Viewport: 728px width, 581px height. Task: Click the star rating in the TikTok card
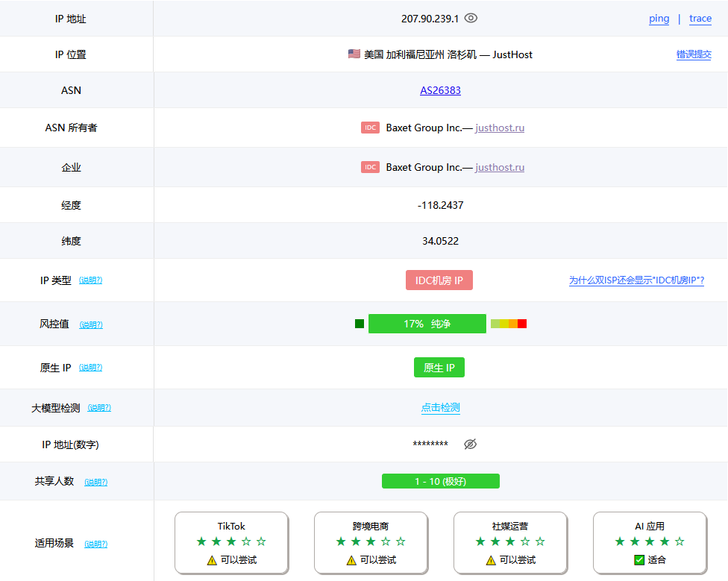(231, 541)
